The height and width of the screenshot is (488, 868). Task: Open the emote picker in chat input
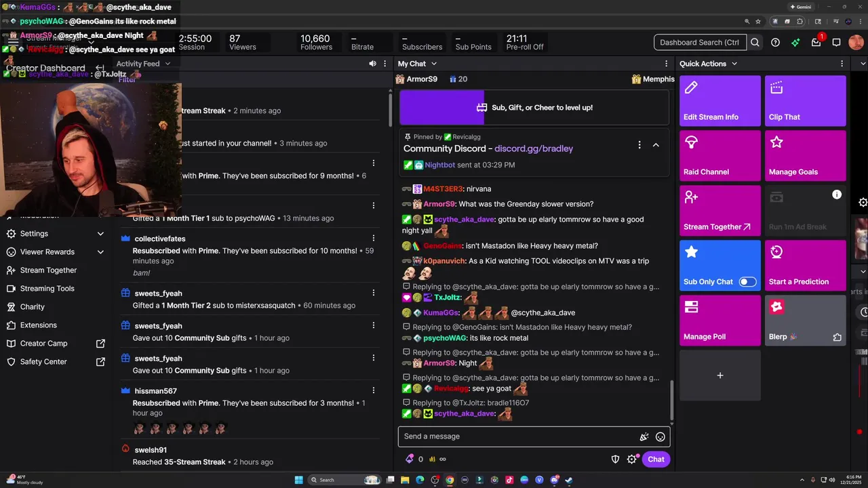(660, 437)
